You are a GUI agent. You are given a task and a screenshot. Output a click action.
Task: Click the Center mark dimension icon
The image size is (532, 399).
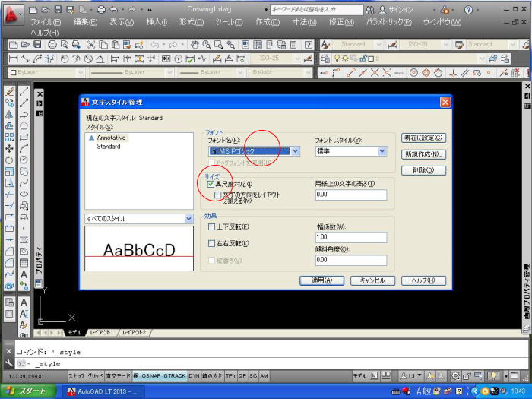pyautogui.click(x=179, y=59)
